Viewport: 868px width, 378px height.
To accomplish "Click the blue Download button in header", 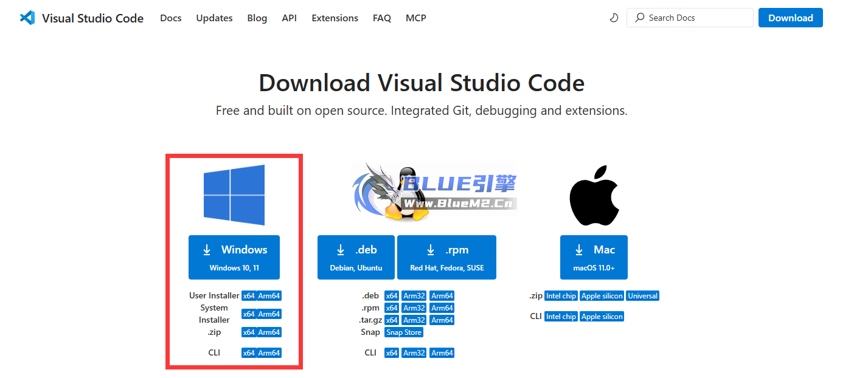I will coord(791,18).
